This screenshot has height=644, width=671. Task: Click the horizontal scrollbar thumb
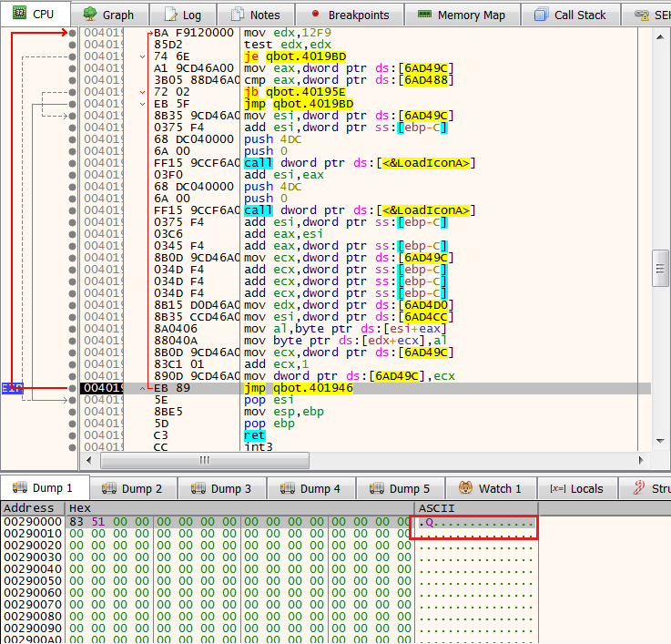205,460
